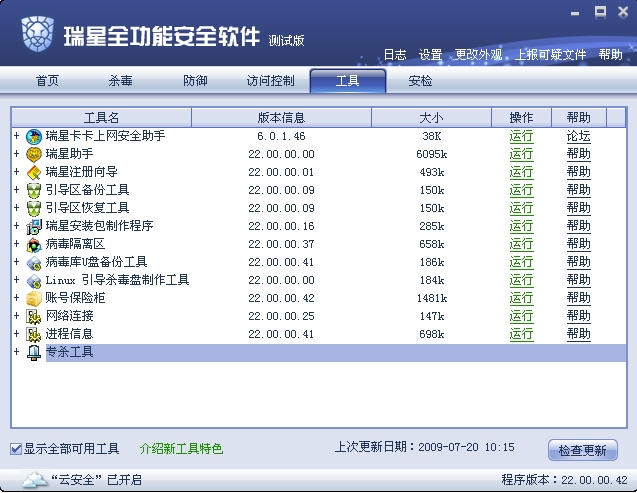Open the 防御 tab
Viewport: 637px width, 493px height.
[195, 81]
